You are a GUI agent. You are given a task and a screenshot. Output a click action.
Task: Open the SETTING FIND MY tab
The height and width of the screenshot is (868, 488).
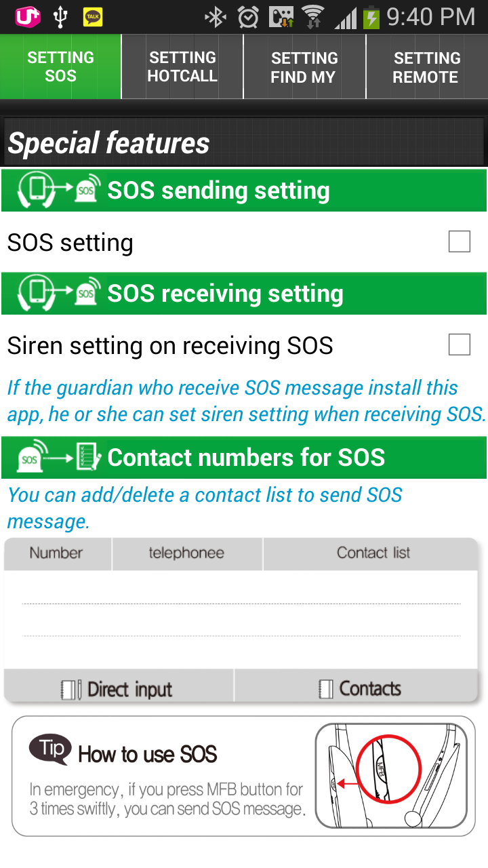pos(304,67)
